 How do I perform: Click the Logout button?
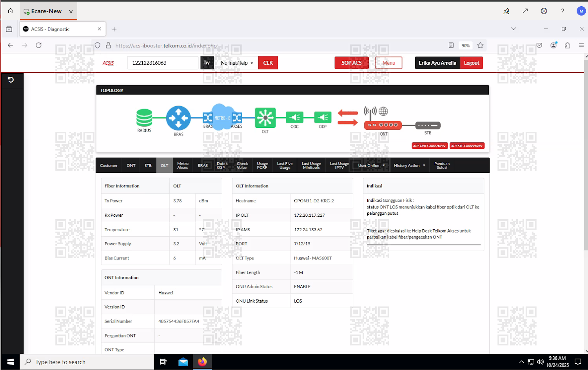(472, 63)
